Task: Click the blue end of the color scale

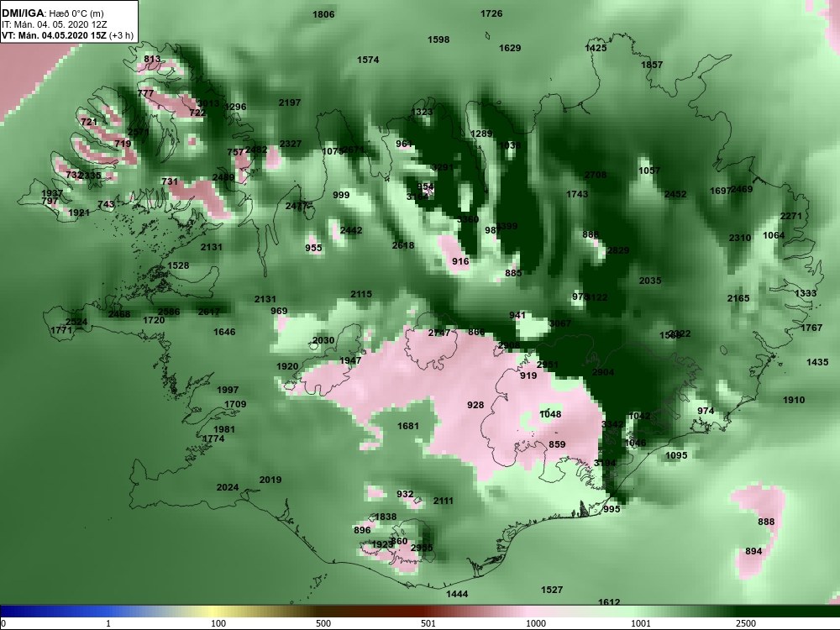Action: point(22,611)
